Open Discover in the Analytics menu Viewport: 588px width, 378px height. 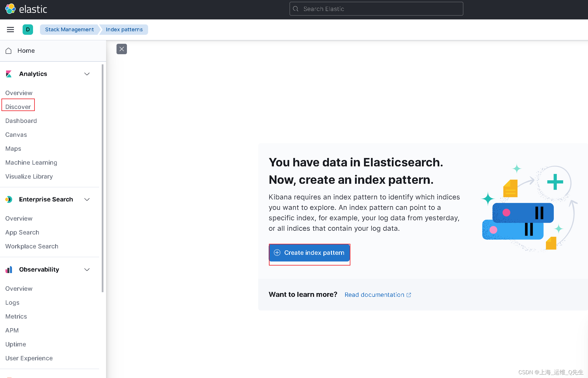pyautogui.click(x=18, y=107)
